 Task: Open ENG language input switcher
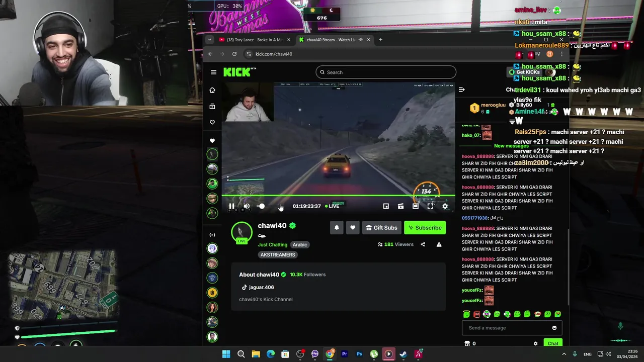tap(588, 354)
